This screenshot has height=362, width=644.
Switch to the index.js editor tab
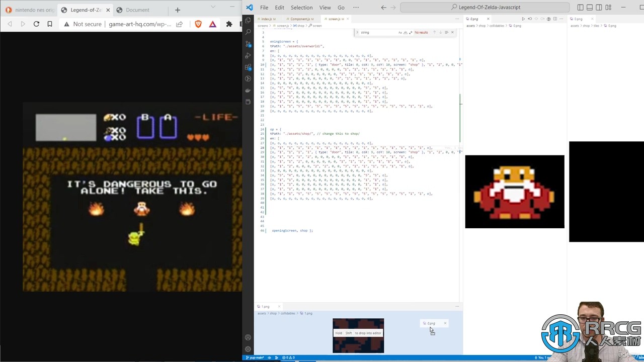[x=268, y=19]
